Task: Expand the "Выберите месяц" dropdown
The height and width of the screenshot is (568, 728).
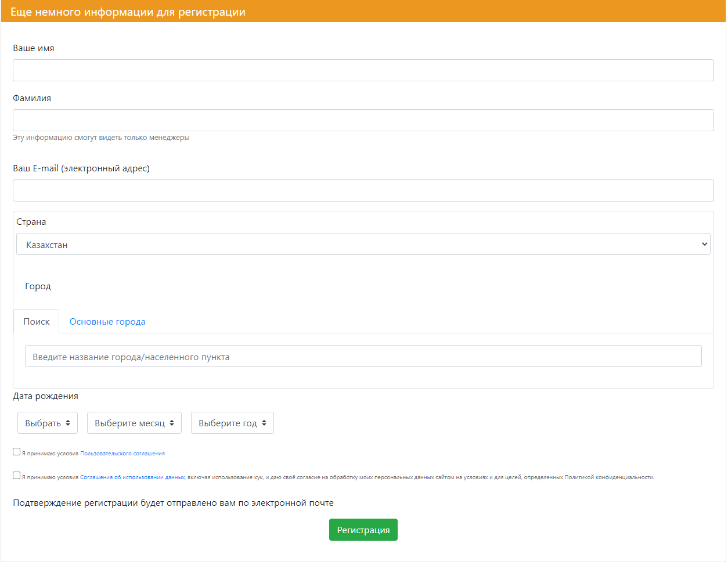Action: tap(134, 423)
